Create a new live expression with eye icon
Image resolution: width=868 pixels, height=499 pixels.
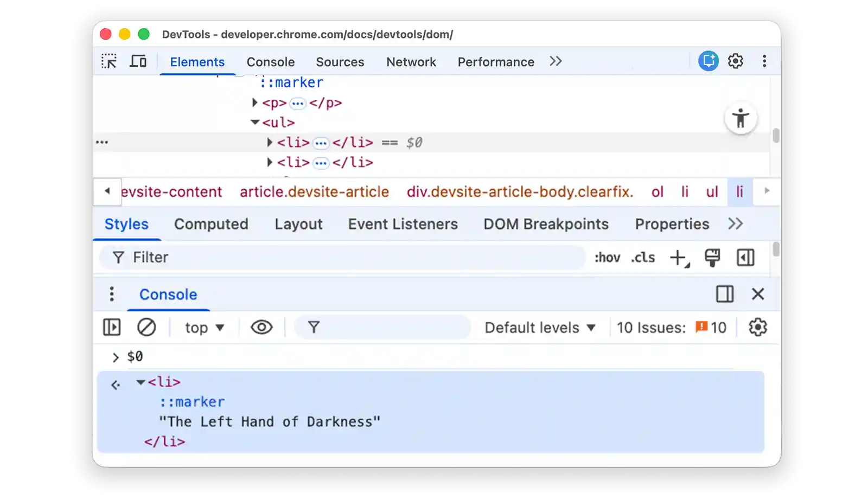[261, 327]
